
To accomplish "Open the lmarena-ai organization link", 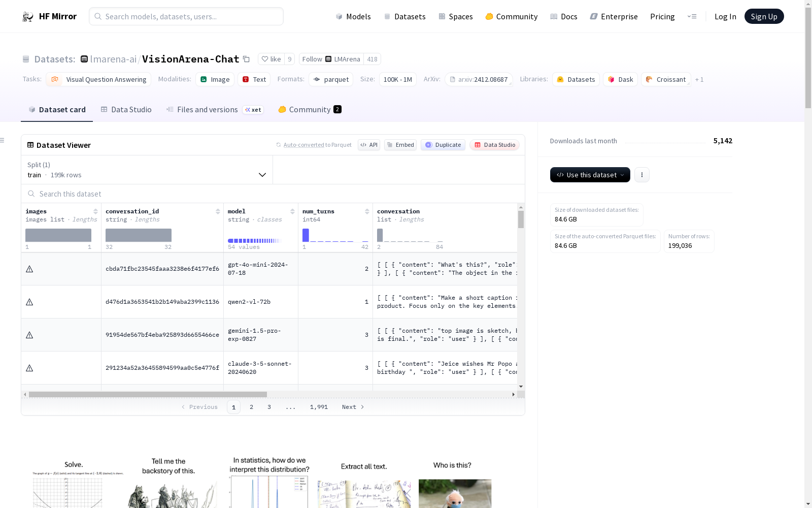I will [x=113, y=59].
